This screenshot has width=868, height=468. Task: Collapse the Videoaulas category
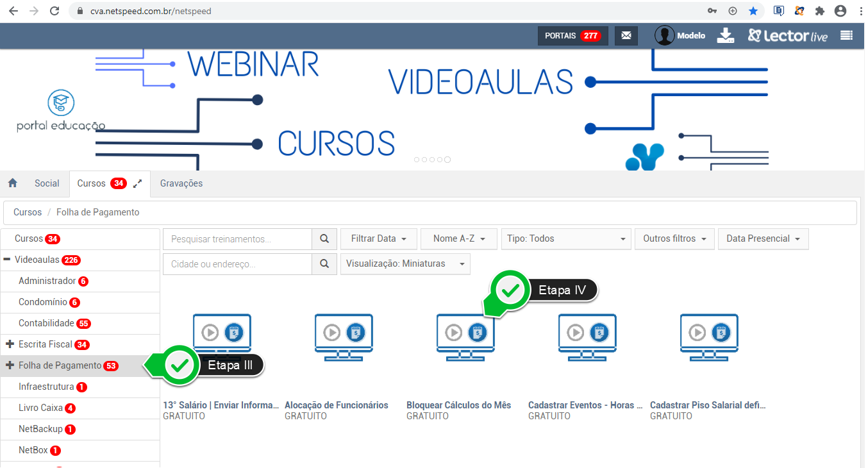coord(7,260)
